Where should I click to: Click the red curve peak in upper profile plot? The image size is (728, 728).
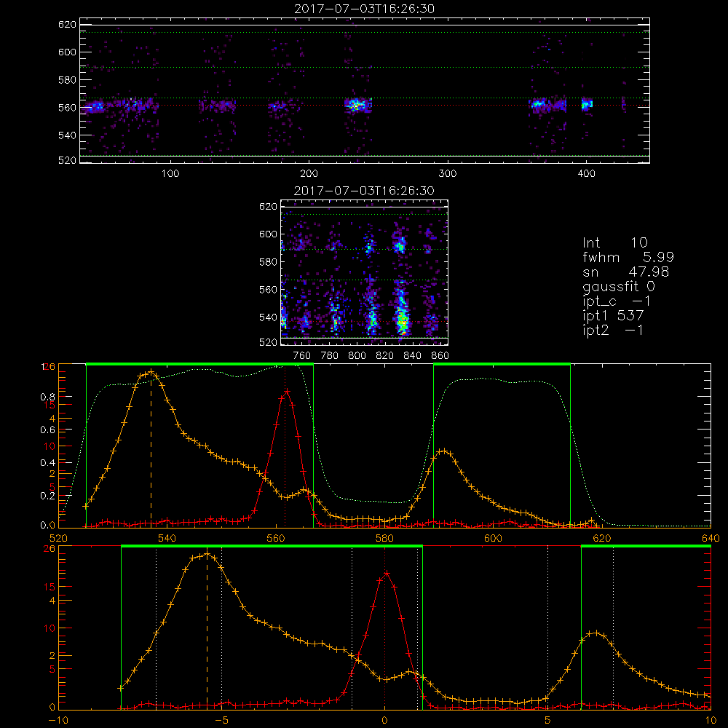(x=287, y=392)
